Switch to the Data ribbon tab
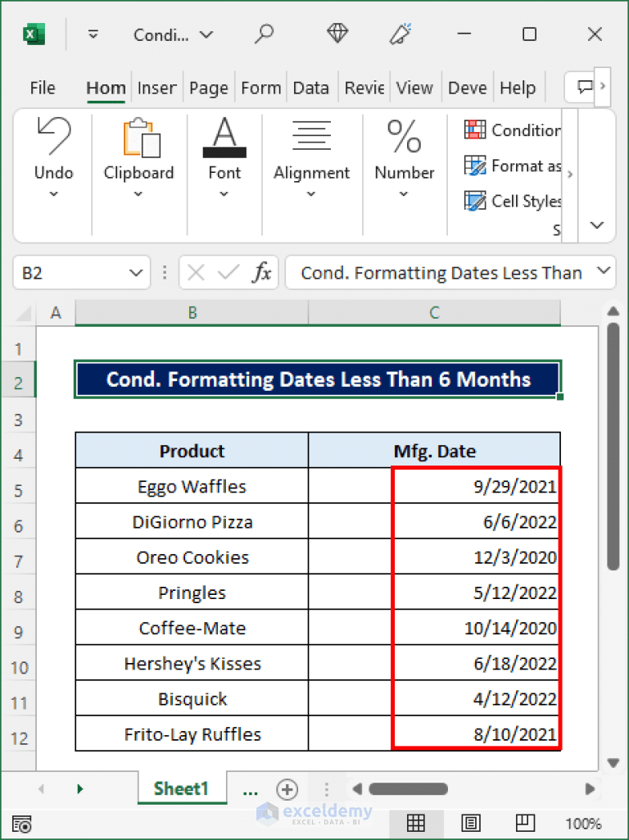 311,88
